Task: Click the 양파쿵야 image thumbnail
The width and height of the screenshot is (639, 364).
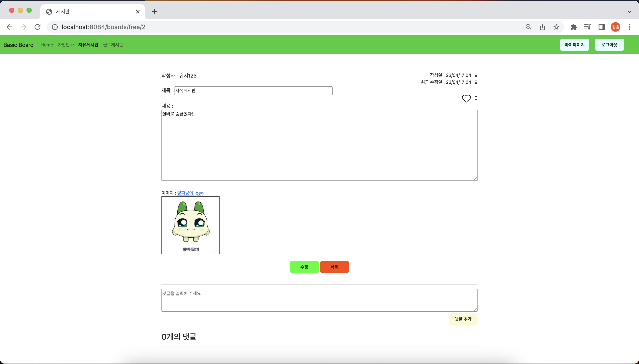Action: 190,225
